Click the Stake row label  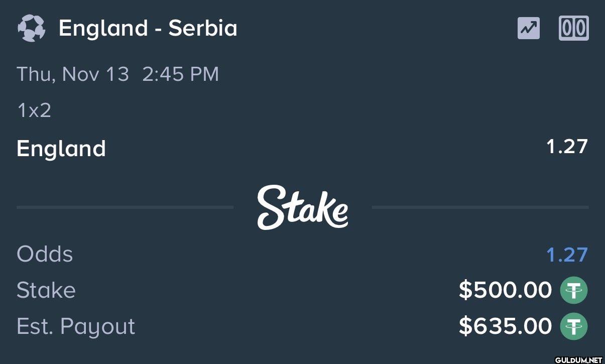click(x=46, y=290)
